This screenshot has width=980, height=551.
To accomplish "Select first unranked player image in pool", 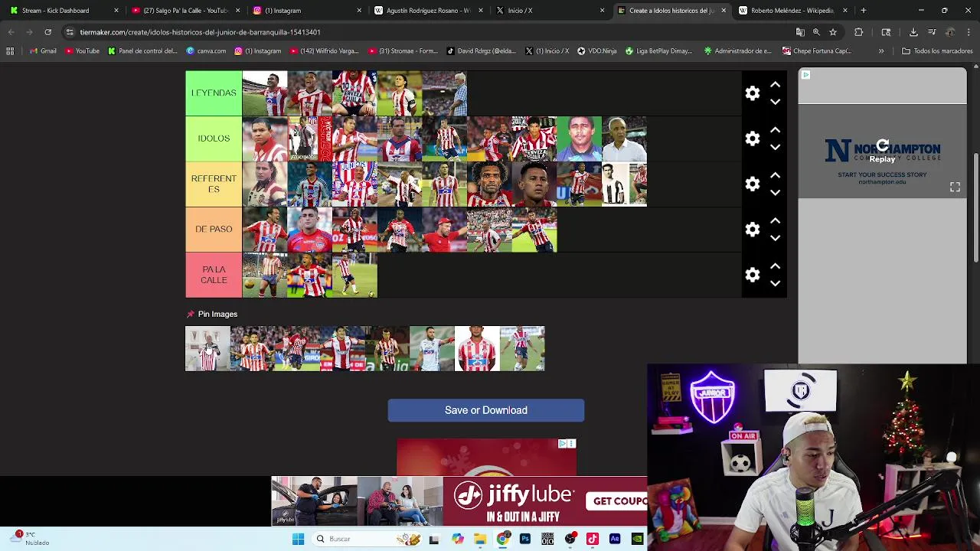I will coord(207,349).
